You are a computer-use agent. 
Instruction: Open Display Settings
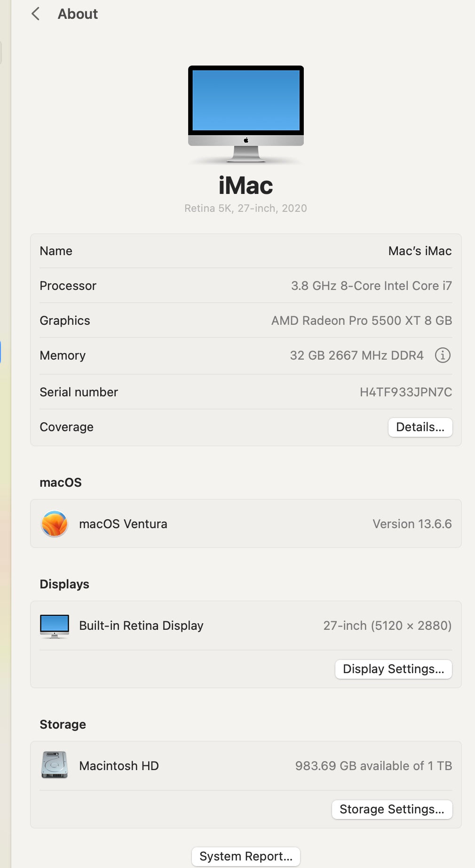pos(393,669)
